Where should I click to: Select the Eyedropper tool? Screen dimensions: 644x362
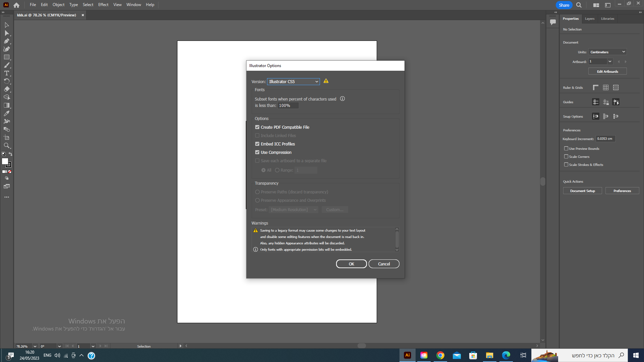coord(6,113)
